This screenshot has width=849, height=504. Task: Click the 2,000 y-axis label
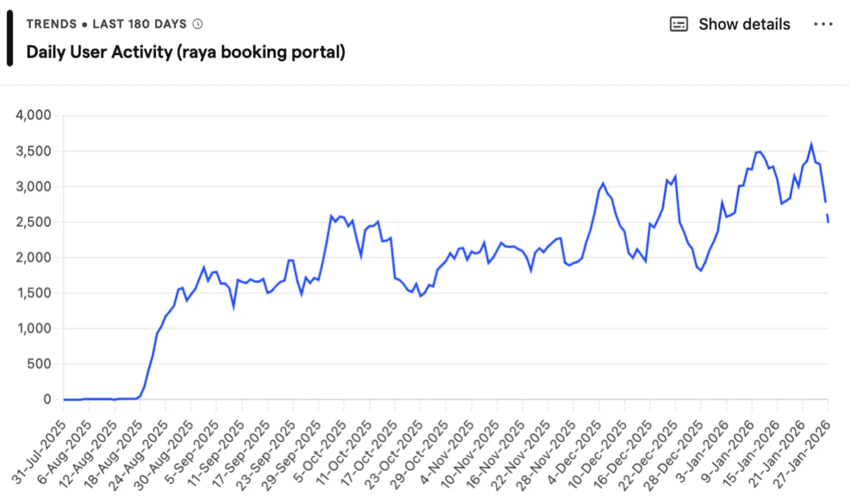[x=34, y=257]
